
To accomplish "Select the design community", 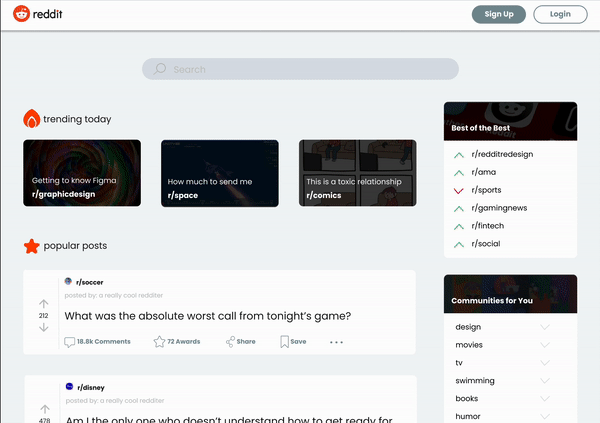I will (468, 327).
